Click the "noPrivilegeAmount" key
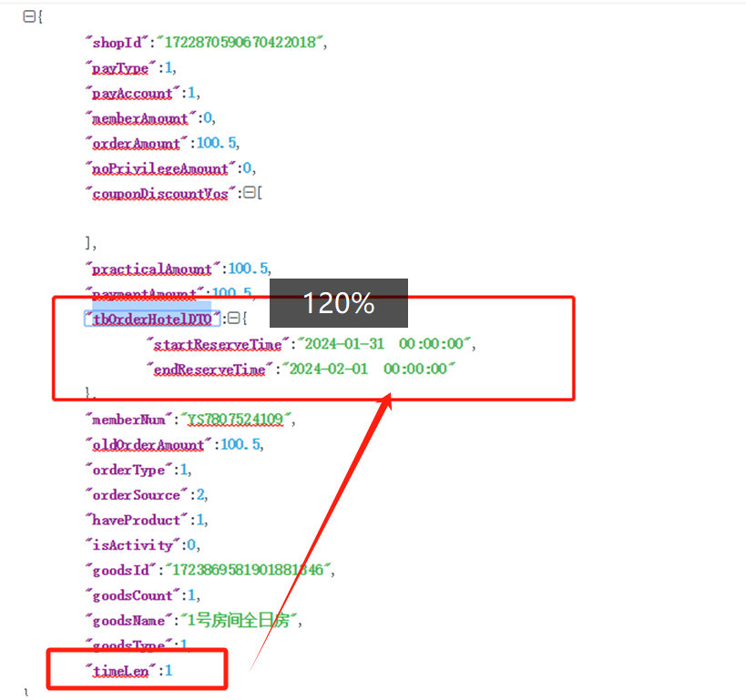Image resolution: width=746 pixels, height=700 pixels. click(x=160, y=168)
